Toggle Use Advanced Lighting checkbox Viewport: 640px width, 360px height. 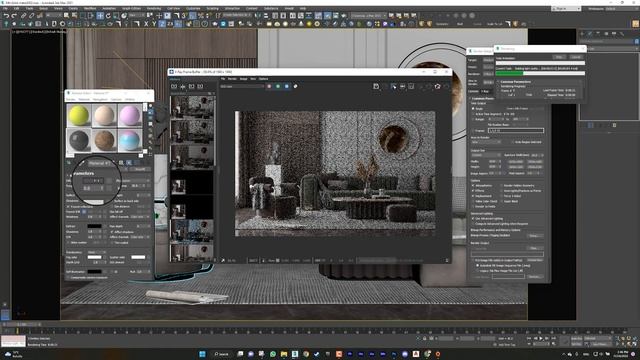tap(473, 219)
